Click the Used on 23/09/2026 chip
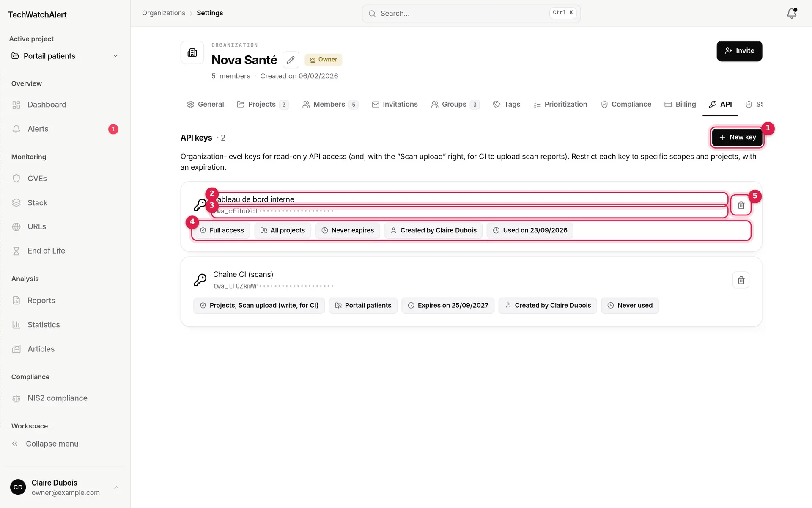The image size is (812, 508). 530,230
